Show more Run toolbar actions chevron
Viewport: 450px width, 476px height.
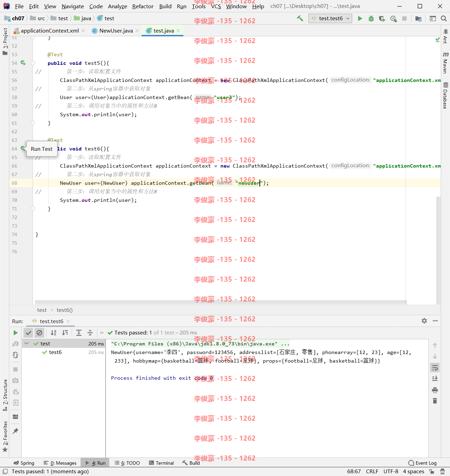click(x=102, y=333)
